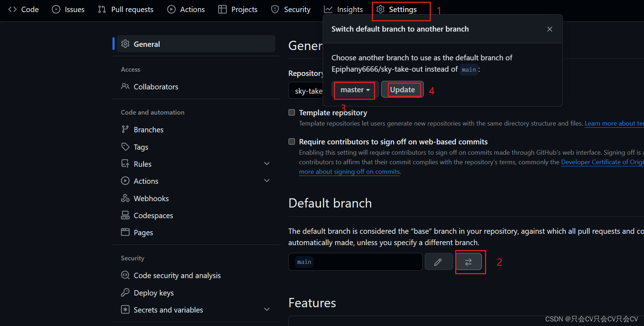Go to Pull requests tab
This screenshot has width=644, height=326.
[x=126, y=10]
